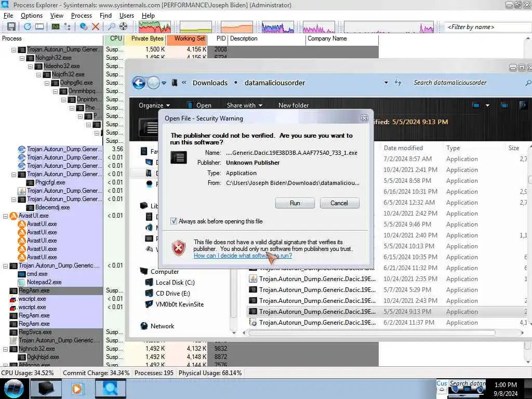Click the Explorer Forward navigation arrow

click(x=153, y=83)
